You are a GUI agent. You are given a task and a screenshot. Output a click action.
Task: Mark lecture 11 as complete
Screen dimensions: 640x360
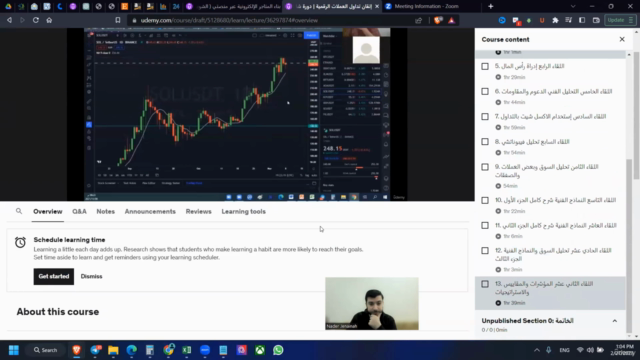point(485,225)
